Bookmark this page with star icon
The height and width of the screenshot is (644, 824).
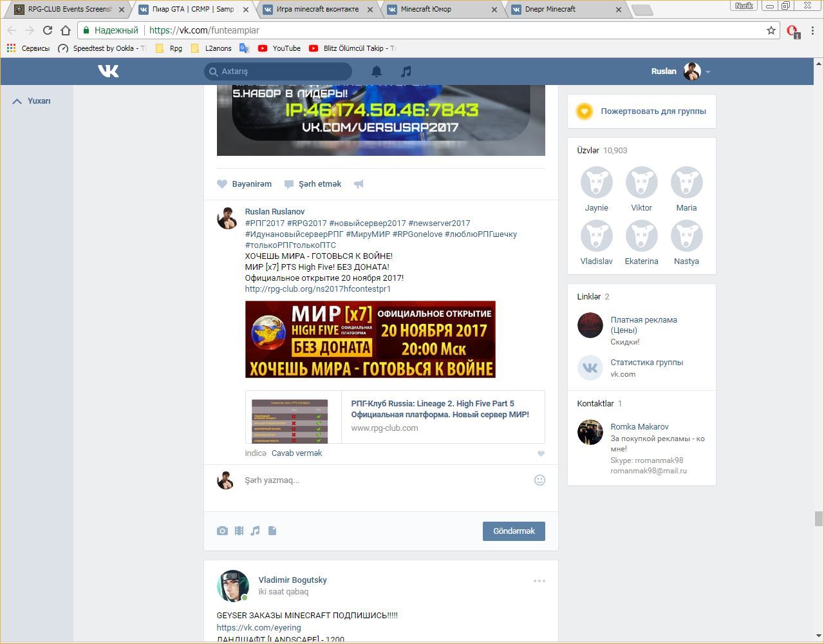(771, 30)
